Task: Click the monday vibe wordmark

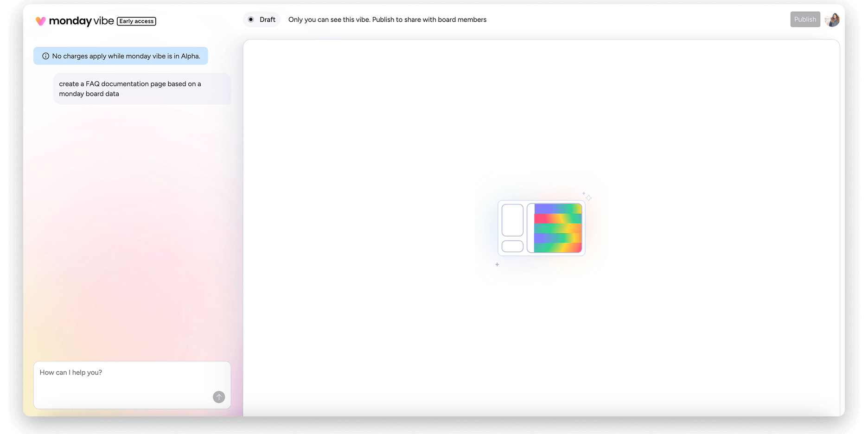Action: tap(81, 21)
